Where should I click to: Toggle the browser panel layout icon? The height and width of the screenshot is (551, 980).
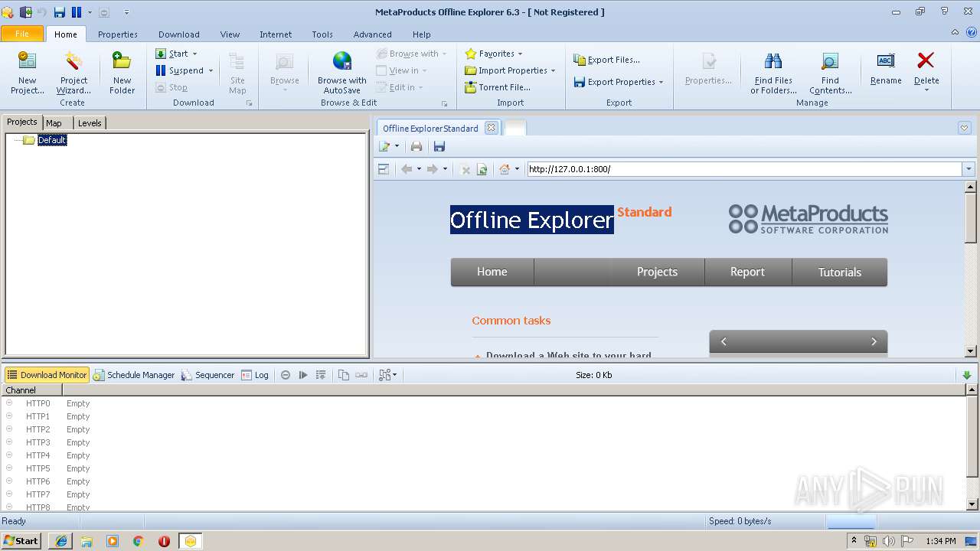384,169
